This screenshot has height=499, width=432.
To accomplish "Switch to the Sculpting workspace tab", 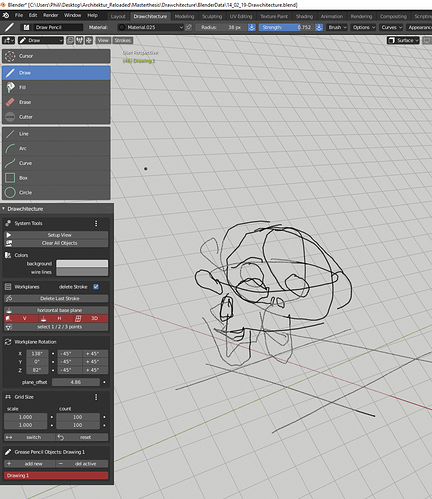I will click(212, 16).
